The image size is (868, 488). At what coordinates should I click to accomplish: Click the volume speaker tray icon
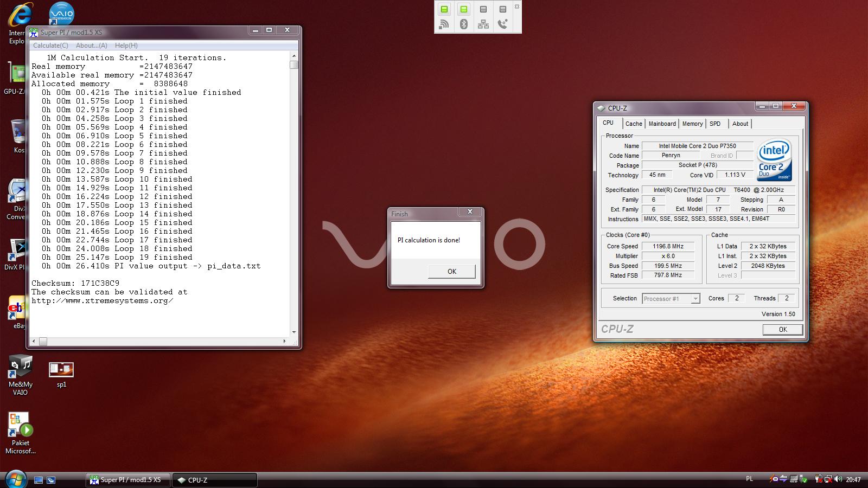838,479
